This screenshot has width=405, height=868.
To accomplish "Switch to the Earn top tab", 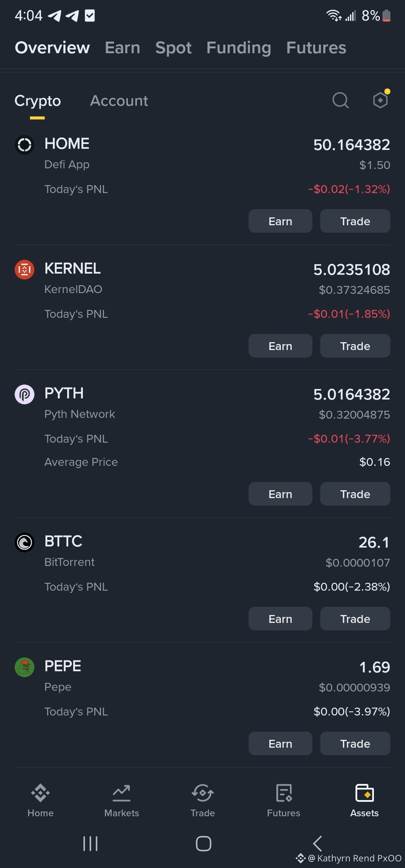I will coord(123,48).
